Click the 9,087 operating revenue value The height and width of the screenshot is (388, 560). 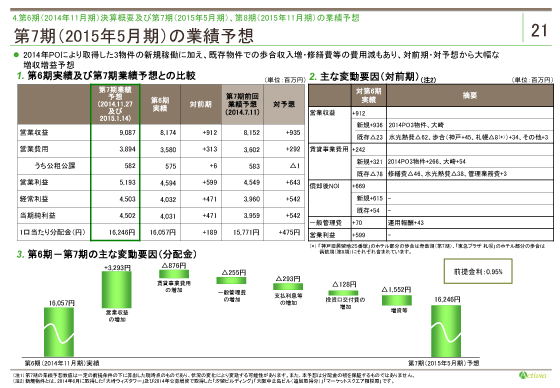(128, 133)
